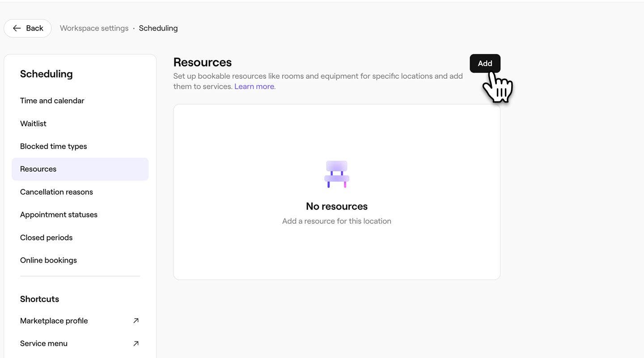Click the Service menu external arrow icon
The height and width of the screenshot is (358, 644).
click(136, 344)
